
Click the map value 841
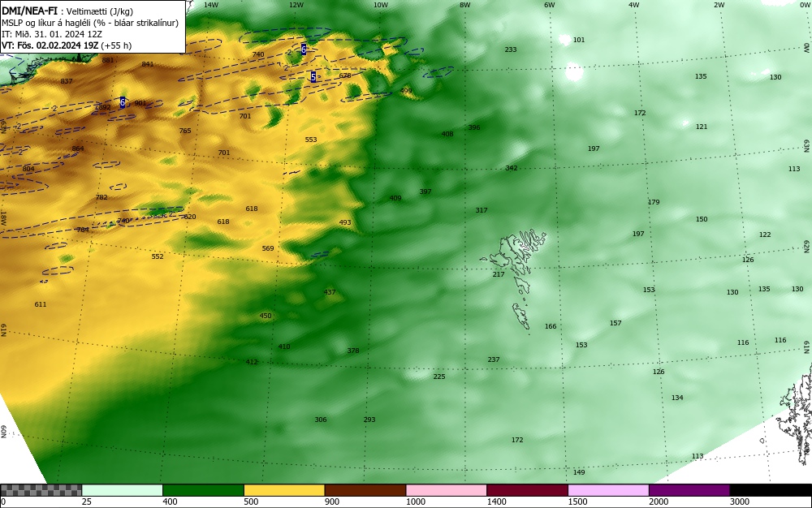coord(148,64)
